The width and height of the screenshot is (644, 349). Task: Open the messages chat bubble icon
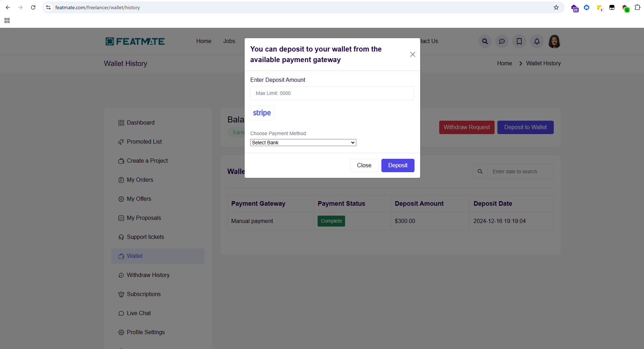point(502,41)
